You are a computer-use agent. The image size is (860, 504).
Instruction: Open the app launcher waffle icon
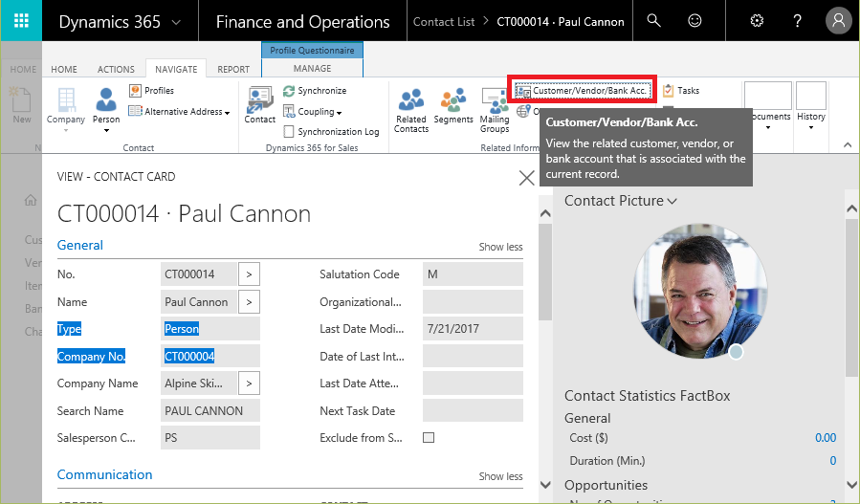coord(21,21)
